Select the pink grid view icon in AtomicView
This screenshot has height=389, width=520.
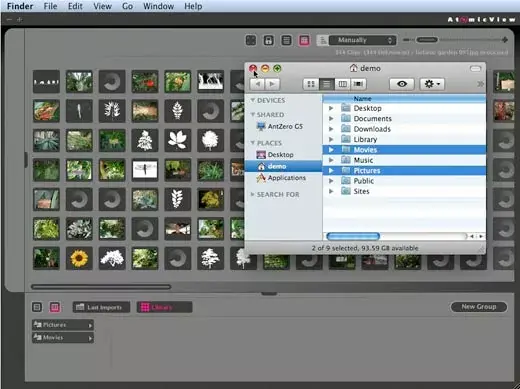coord(304,40)
